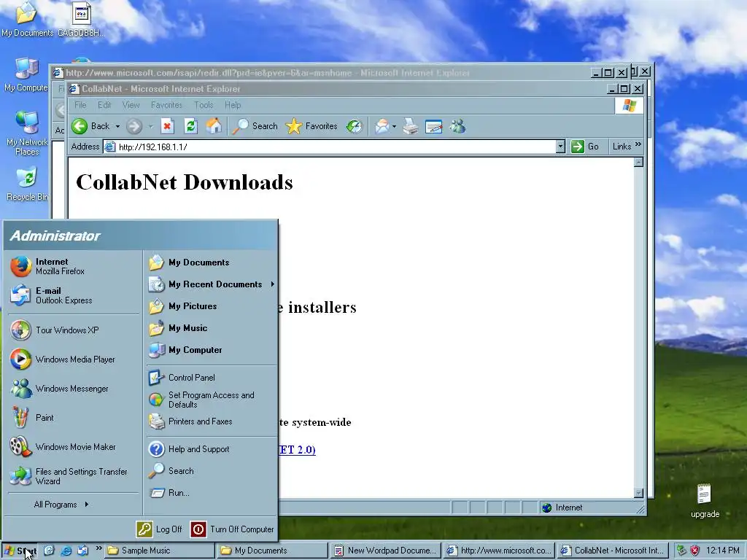The height and width of the screenshot is (560, 747).
Task: Expand the Quick Launch chevron on taskbar
Action: click(98, 548)
